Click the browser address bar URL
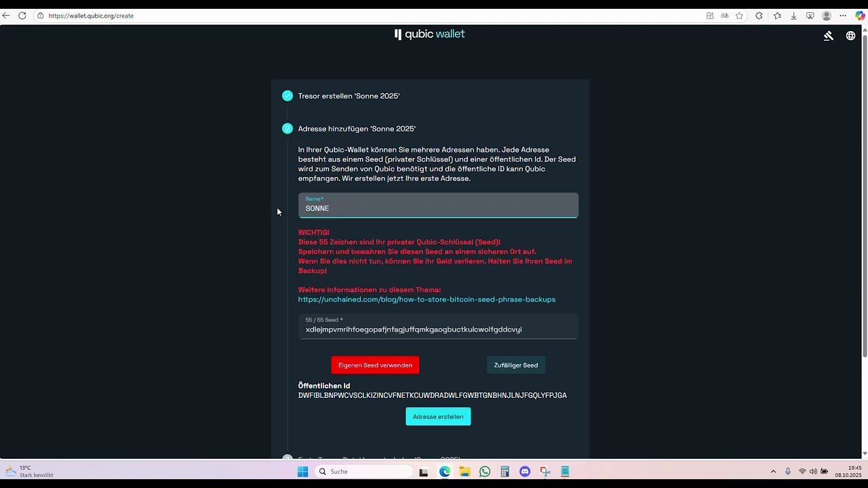The height and width of the screenshot is (488, 868). pyautogui.click(x=91, y=16)
